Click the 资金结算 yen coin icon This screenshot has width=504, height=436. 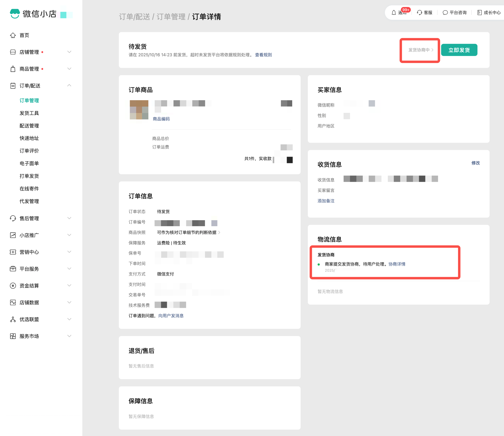tap(13, 286)
